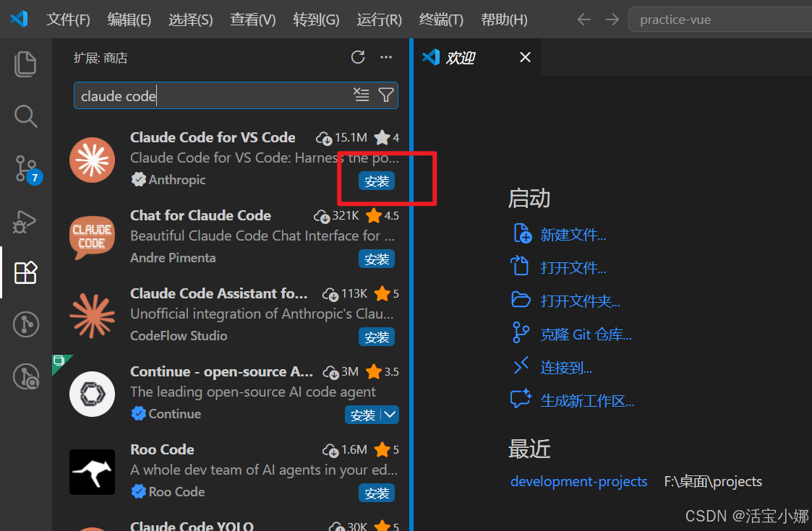The width and height of the screenshot is (812, 531).
Task: Click the Chat for Claude Code logo
Action: click(92, 238)
